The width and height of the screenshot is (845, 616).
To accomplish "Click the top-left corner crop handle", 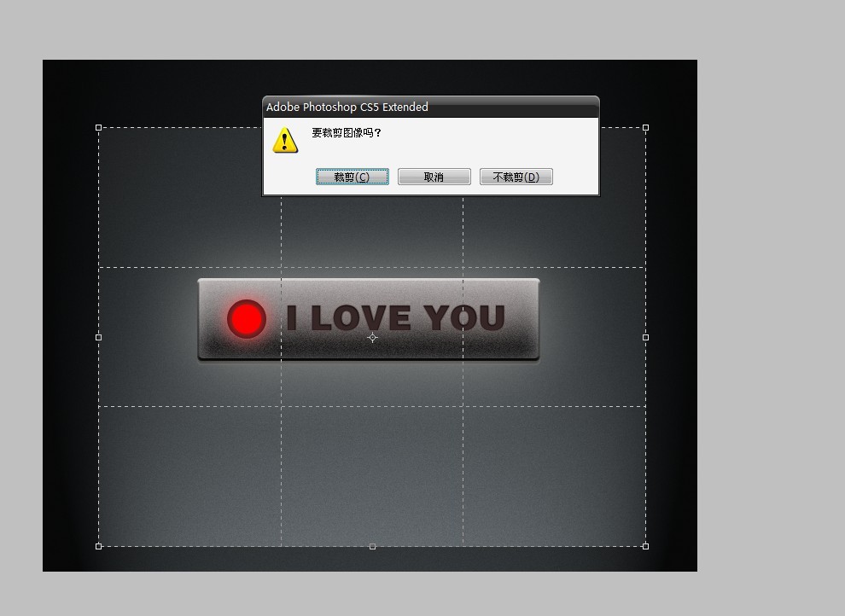I will coord(99,127).
